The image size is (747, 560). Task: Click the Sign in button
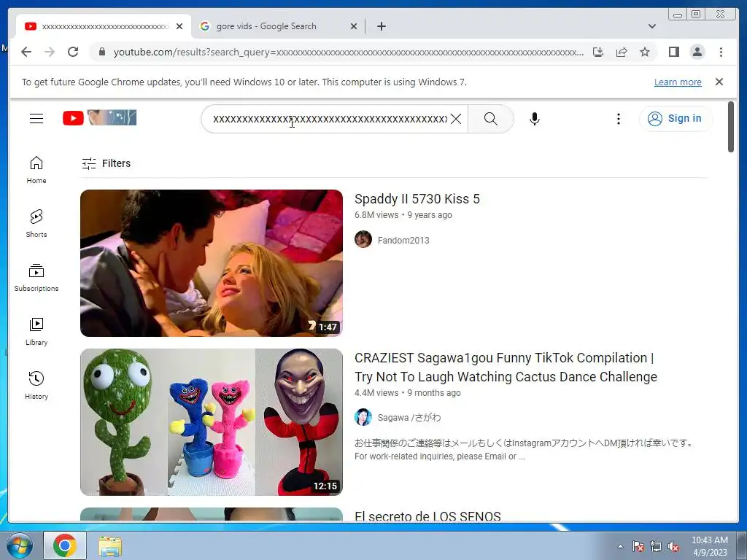tap(676, 119)
